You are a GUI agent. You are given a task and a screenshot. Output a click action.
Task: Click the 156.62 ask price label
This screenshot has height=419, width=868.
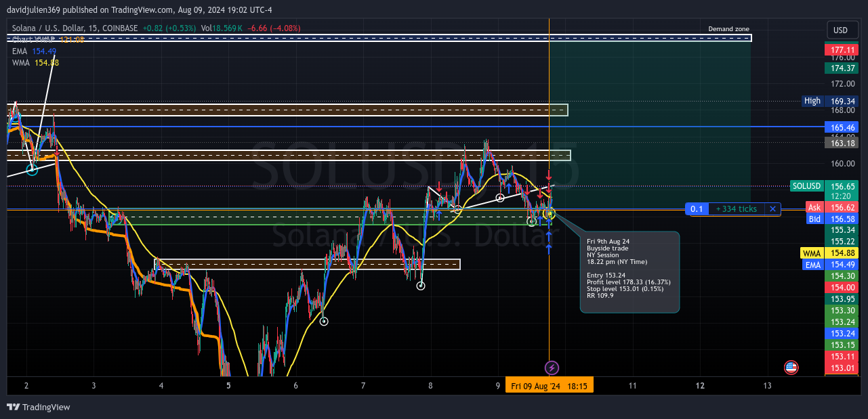[x=842, y=208]
